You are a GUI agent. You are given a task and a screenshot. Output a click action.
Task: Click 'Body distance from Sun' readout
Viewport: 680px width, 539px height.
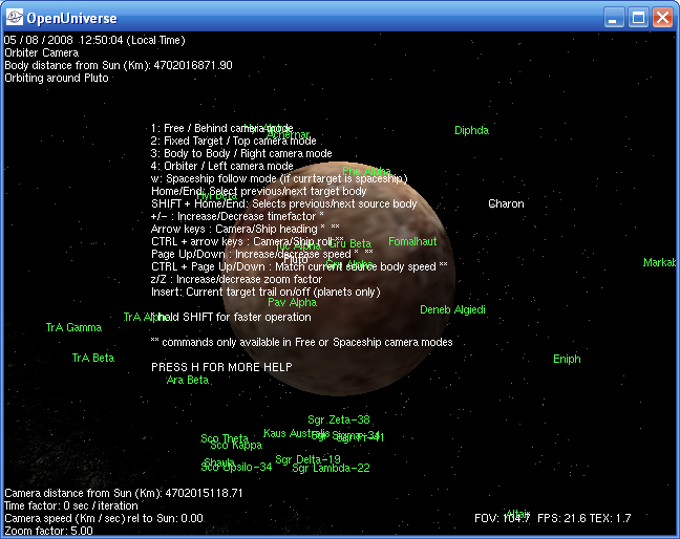[x=118, y=65]
